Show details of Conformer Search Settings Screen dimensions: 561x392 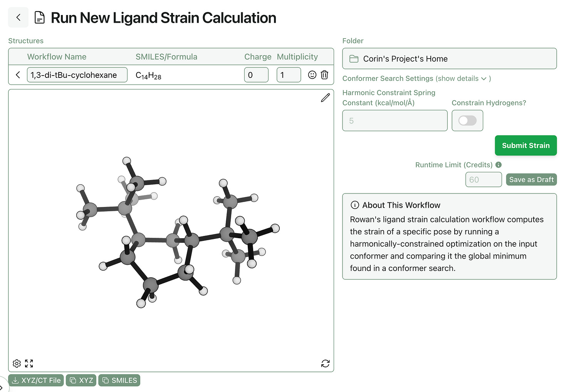(x=463, y=79)
